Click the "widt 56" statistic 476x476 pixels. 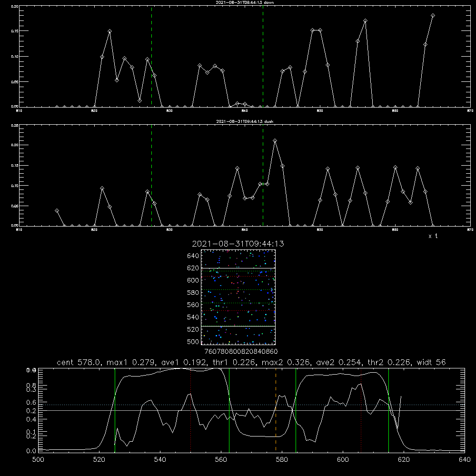tap(431, 362)
